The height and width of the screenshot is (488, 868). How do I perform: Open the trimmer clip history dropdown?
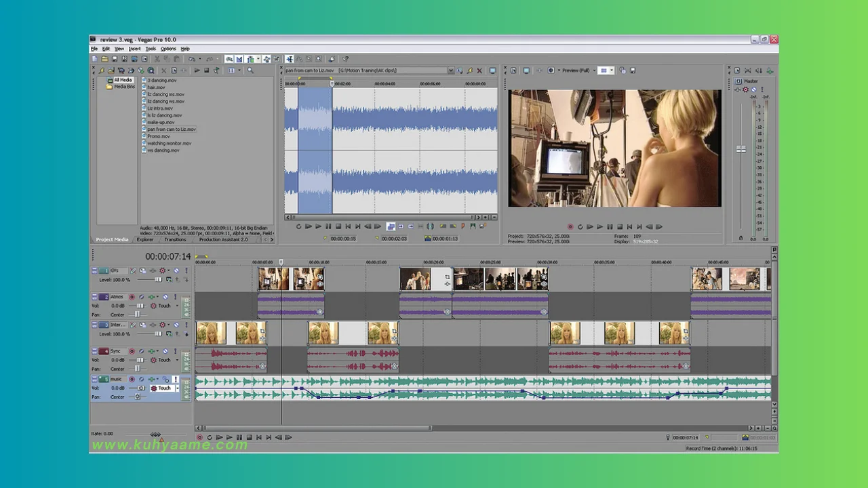point(451,70)
